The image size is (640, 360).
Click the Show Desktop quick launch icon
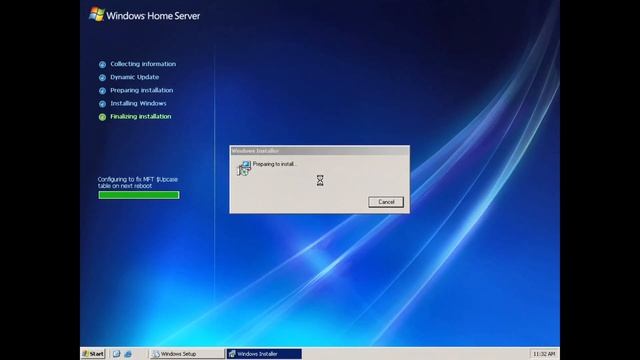click(116, 354)
